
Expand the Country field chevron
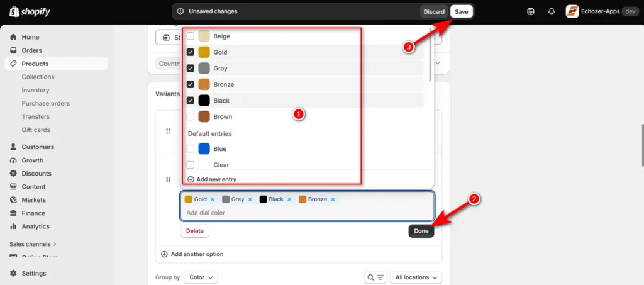(x=438, y=63)
